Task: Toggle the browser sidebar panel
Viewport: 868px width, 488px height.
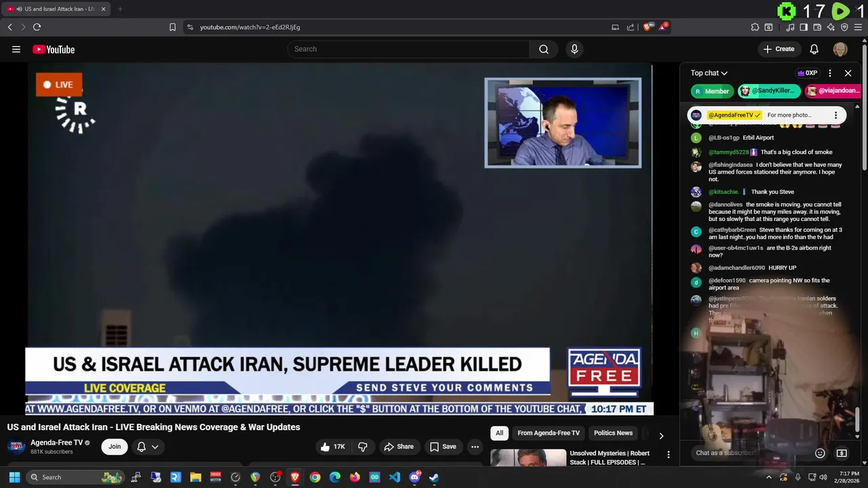Action: pos(804,27)
